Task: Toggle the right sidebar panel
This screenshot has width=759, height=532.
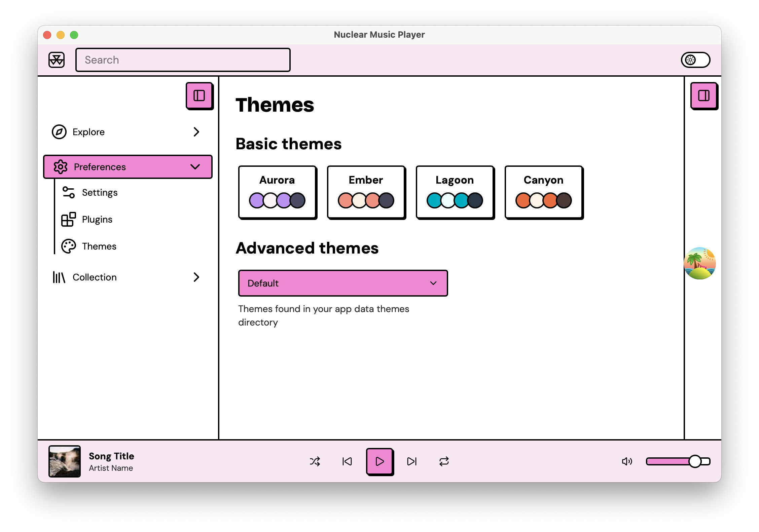Action: point(704,96)
